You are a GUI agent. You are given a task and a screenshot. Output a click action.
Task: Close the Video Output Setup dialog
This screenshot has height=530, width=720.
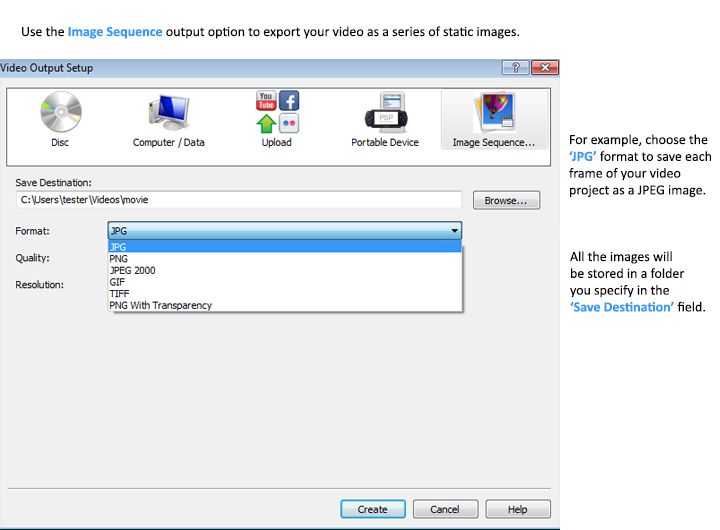coord(545,68)
